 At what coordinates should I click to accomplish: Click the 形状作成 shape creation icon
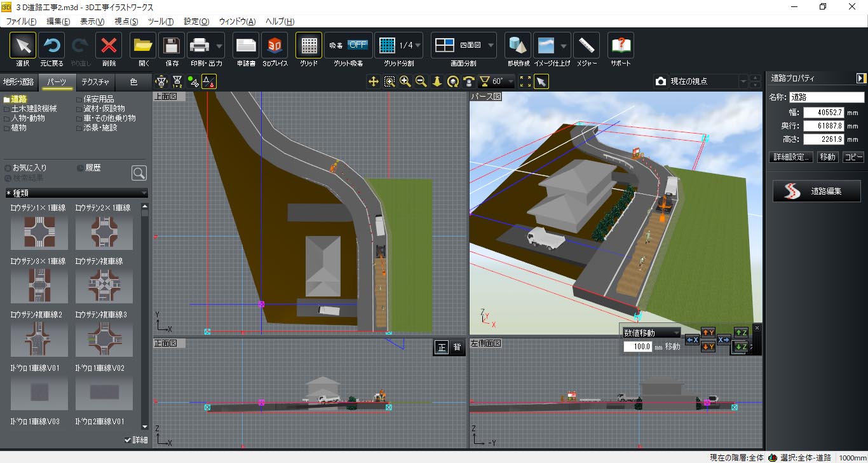click(518, 45)
